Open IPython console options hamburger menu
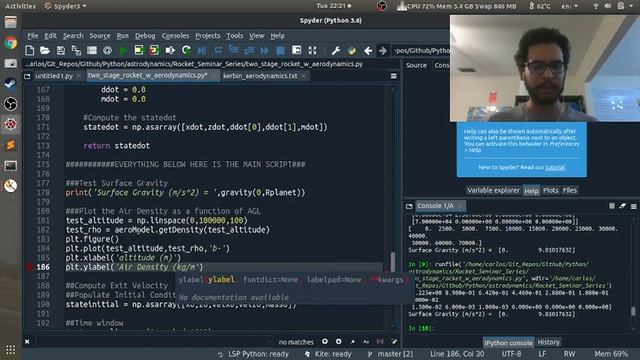The image size is (640, 360). tap(633, 206)
